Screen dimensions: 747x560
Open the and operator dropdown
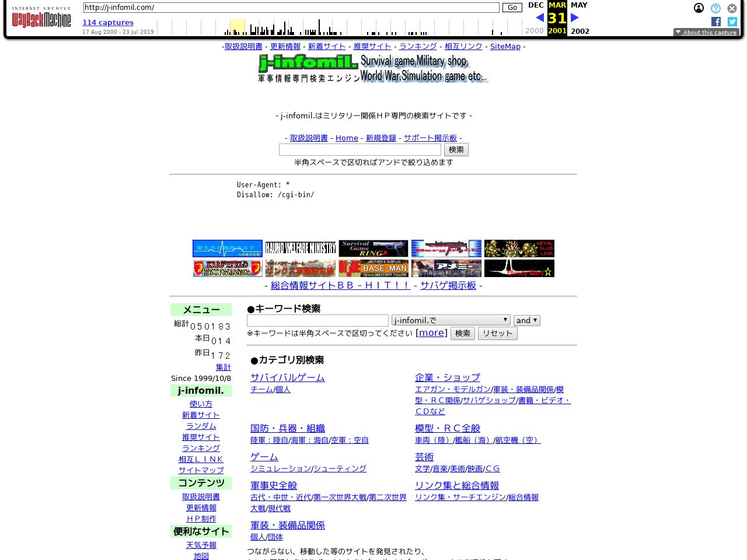coord(526,320)
